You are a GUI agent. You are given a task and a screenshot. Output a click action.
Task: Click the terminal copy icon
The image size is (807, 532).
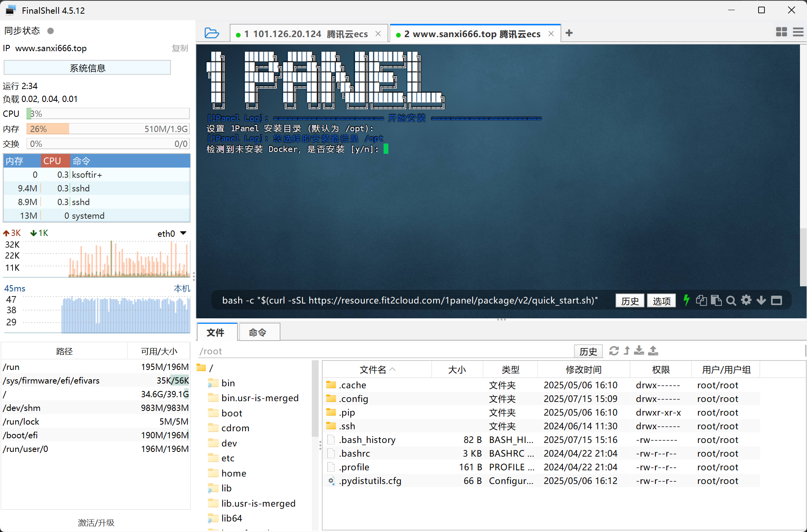[702, 300]
